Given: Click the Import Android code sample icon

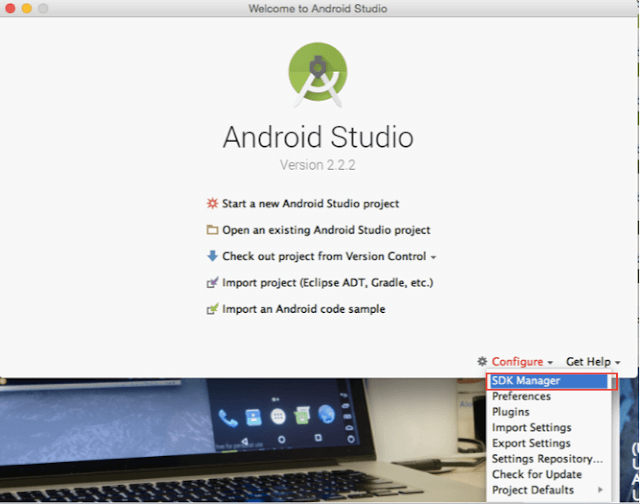Looking at the screenshot, I should [212, 309].
